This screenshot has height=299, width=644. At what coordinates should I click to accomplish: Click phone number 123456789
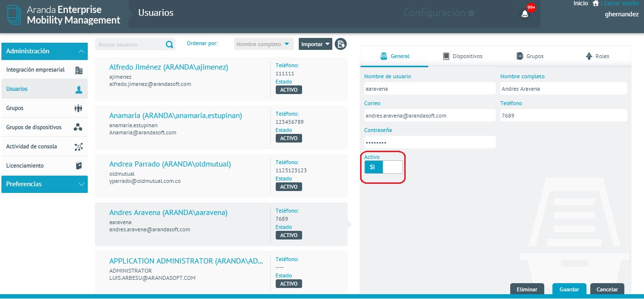pos(290,122)
